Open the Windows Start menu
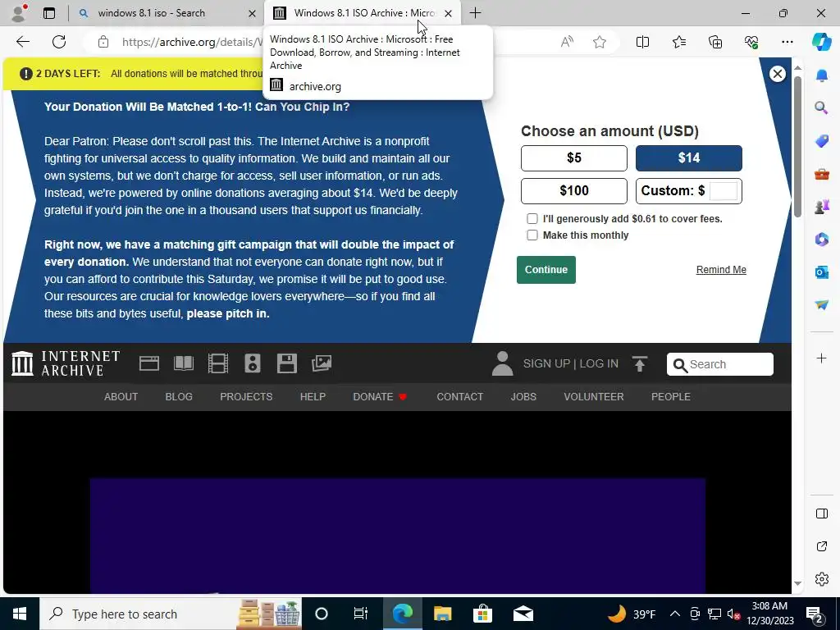Viewport: 840px width, 630px height. (20, 614)
